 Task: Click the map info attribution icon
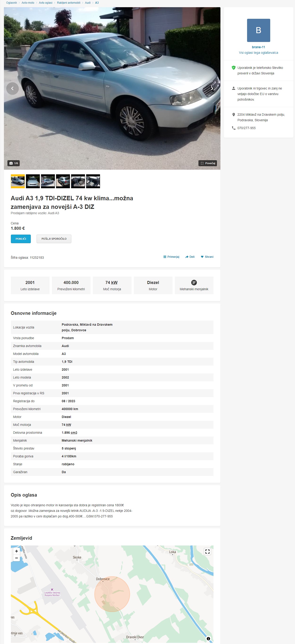pyautogui.click(x=208, y=638)
